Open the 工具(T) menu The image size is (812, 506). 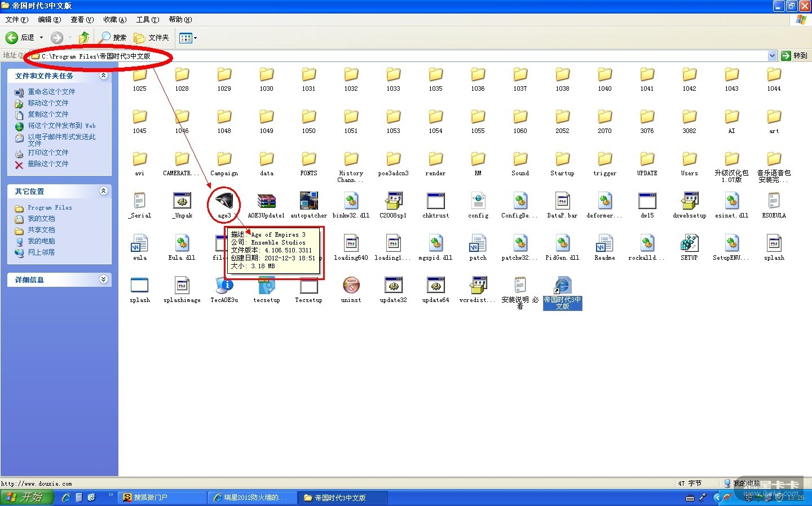pyautogui.click(x=148, y=20)
